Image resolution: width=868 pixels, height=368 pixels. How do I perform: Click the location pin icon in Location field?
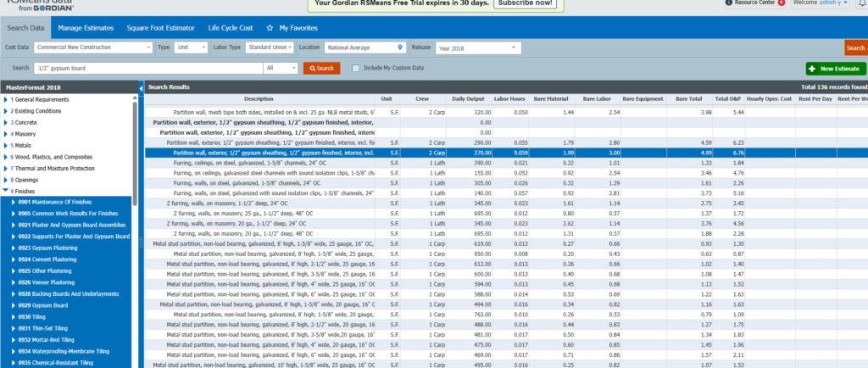400,47
